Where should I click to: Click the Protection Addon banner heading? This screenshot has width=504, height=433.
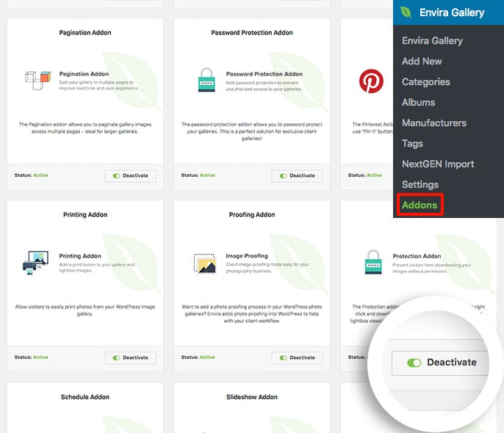[417, 256]
